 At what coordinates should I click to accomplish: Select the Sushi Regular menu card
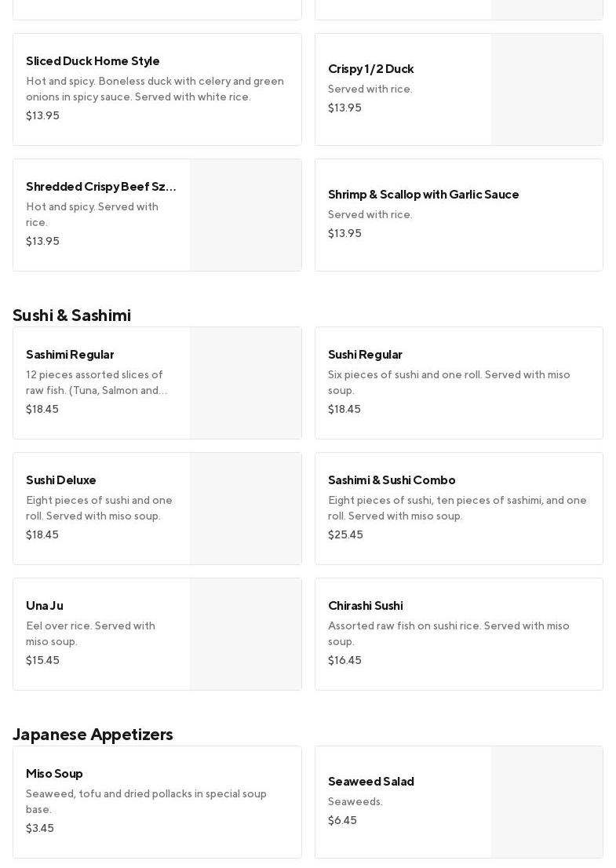[458, 383]
